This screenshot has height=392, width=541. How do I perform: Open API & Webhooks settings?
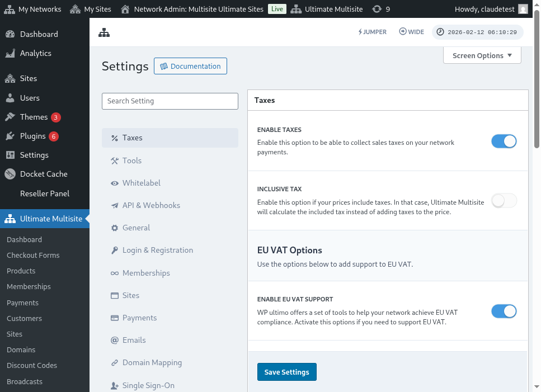pos(170,205)
